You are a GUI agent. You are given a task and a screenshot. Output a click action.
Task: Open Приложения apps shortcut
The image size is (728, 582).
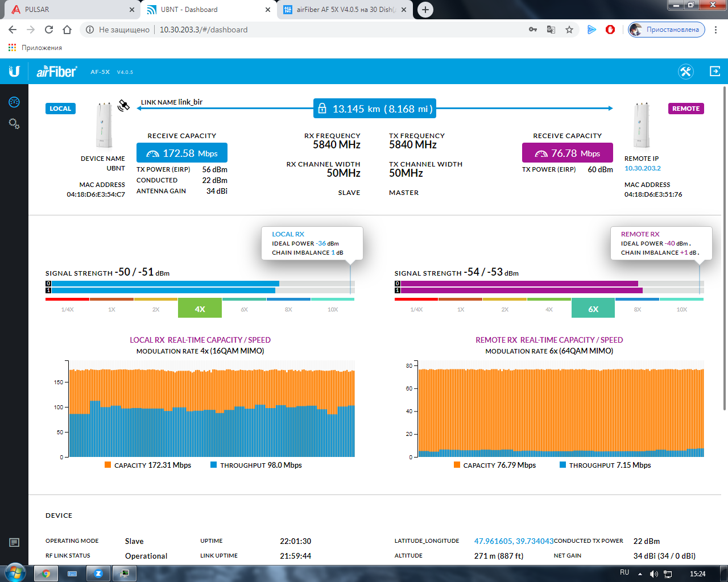click(35, 48)
